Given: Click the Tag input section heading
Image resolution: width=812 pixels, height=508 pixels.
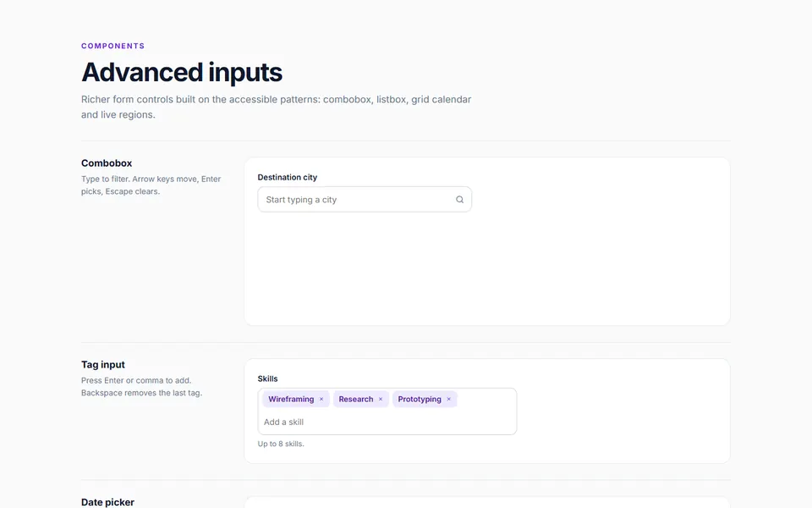Looking at the screenshot, I should click(x=103, y=365).
